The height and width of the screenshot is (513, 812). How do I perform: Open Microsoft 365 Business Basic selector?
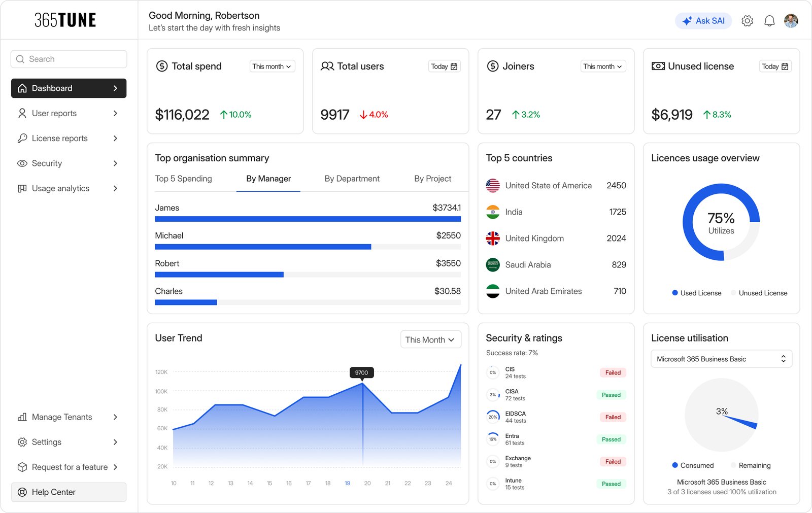pos(721,359)
